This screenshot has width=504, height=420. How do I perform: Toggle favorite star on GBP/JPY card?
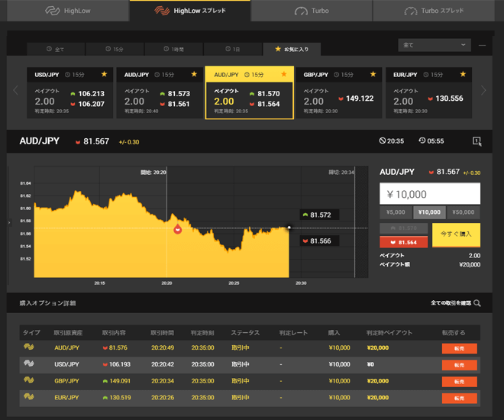[373, 74]
